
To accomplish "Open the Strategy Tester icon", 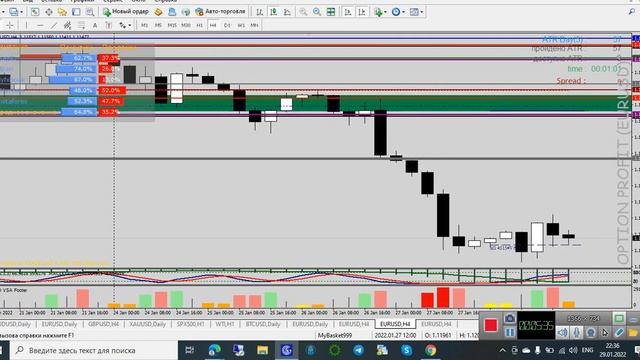I will [90, 12].
